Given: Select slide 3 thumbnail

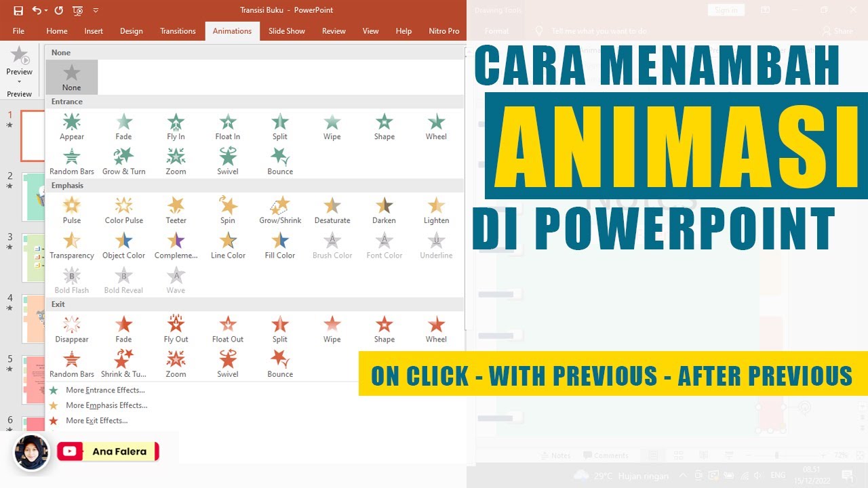Looking at the screenshot, I should click(33, 258).
